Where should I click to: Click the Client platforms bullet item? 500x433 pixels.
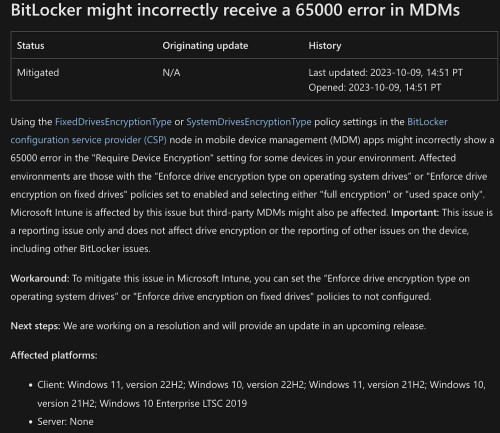[x=261, y=394]
